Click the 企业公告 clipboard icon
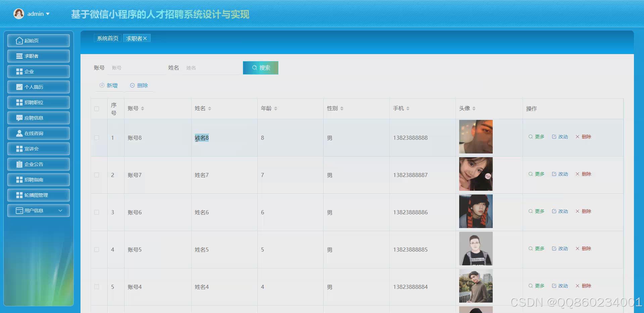The height and width of the screenshot is (313, 644). pyautogui.click(x=19, y=164)
